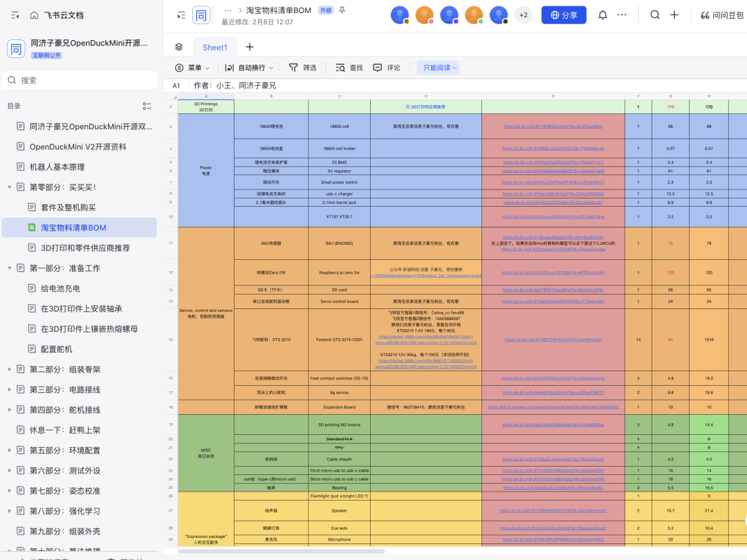Image resolution: width=747 pixels, height=560 pixels.
Task: Open search with the magnifier icon
Action: click(x=655, y=15)
